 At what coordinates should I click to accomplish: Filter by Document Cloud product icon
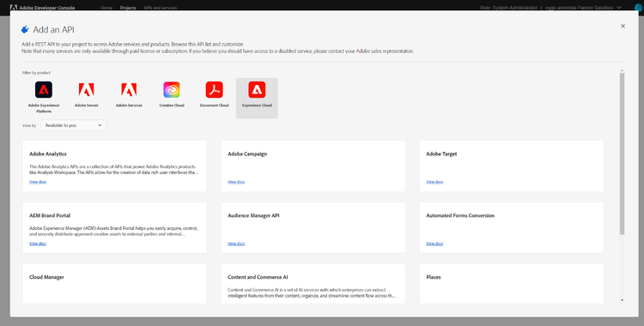tap(215, 90)
